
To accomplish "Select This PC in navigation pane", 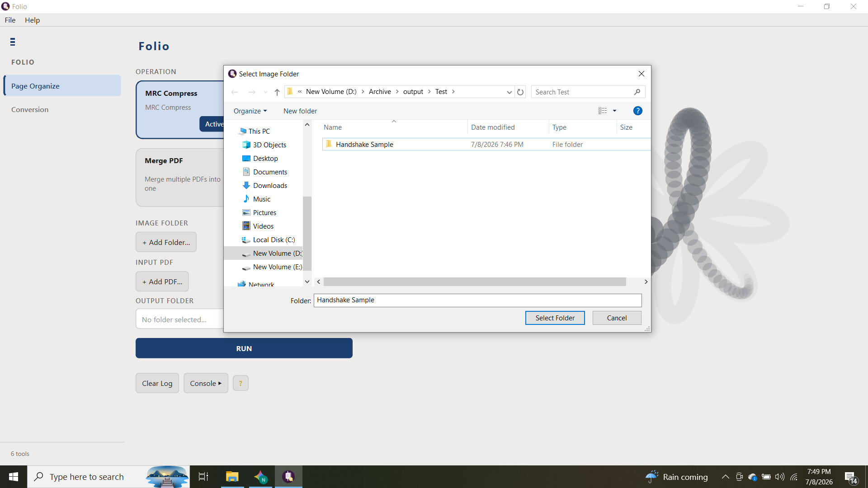I will point(259,131).
